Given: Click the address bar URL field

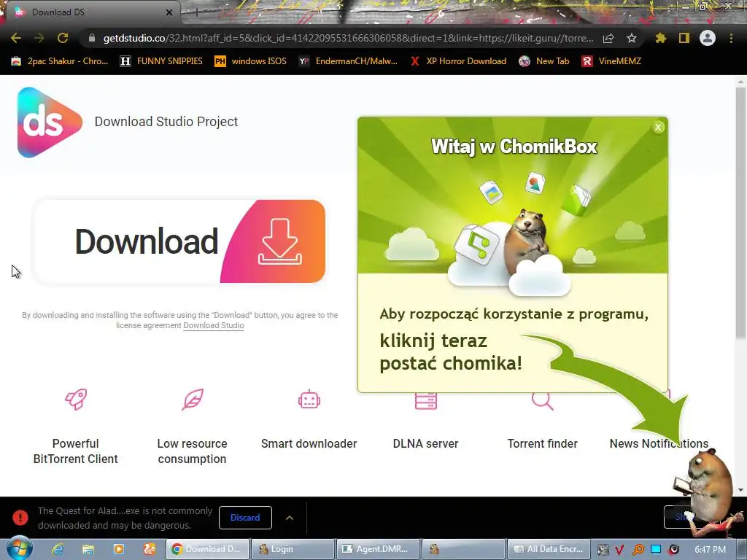Looking at the screenshot, I should coord(348,38).
